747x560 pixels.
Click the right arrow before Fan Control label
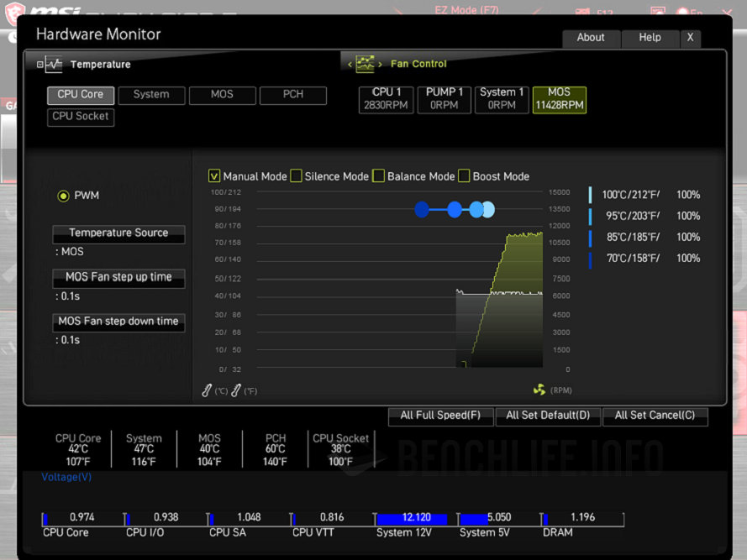tap(380, 64)
